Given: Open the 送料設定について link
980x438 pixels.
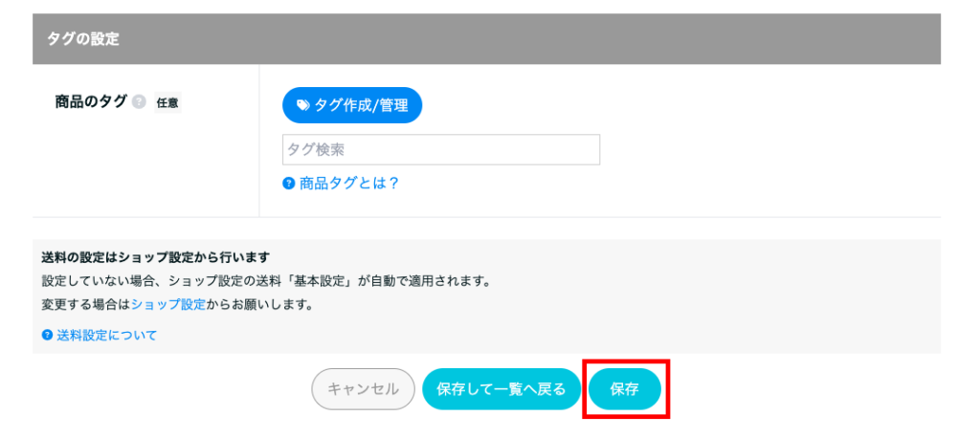Looking at the screenshot, I should coord(106,335).
